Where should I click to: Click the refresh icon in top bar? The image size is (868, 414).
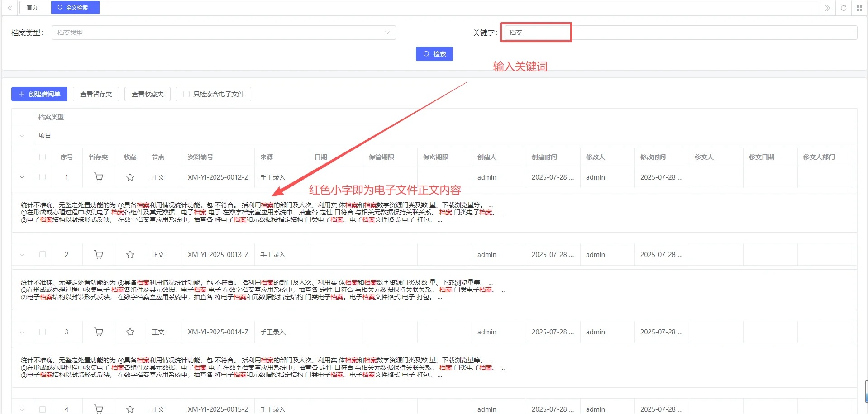coord(844,8)
